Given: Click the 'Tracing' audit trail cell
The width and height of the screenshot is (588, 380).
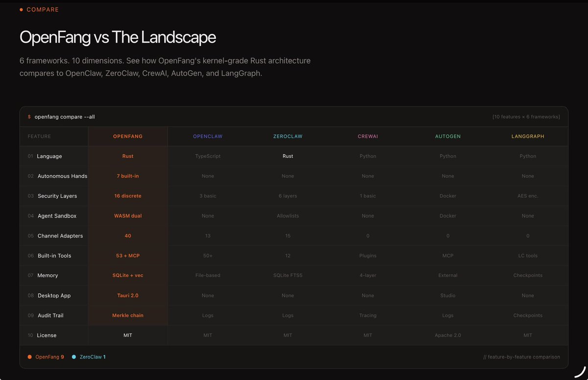Looking at the screenshot, I should (368, 315).
